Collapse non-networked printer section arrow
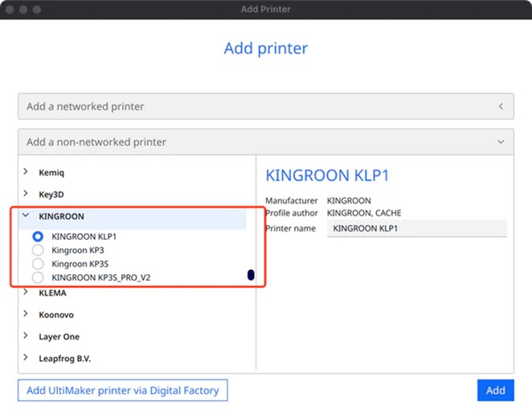The image size is (532, 419). tap(501, 142)
